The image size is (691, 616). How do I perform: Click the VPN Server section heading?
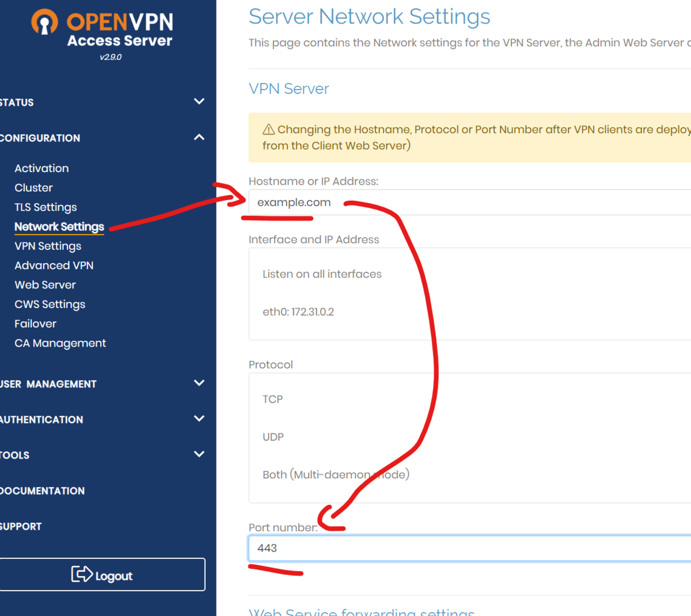(x=288, y=89)
